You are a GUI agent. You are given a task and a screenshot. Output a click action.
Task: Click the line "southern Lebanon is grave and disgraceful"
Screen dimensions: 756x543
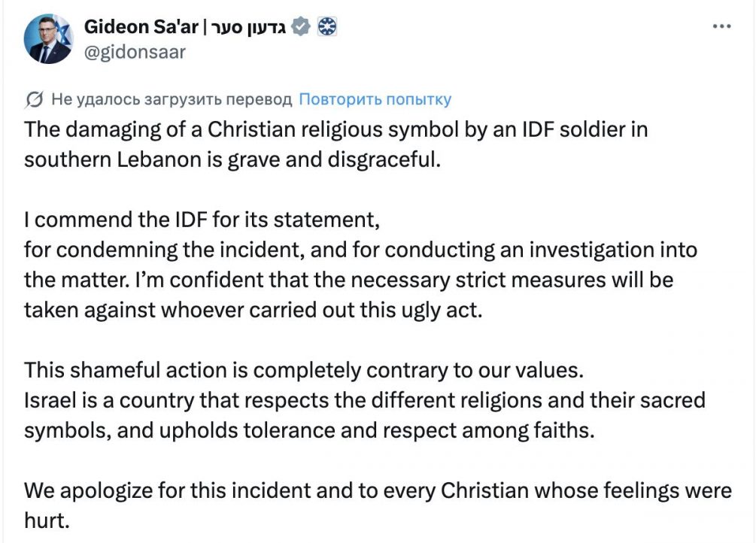click(230, 160)
